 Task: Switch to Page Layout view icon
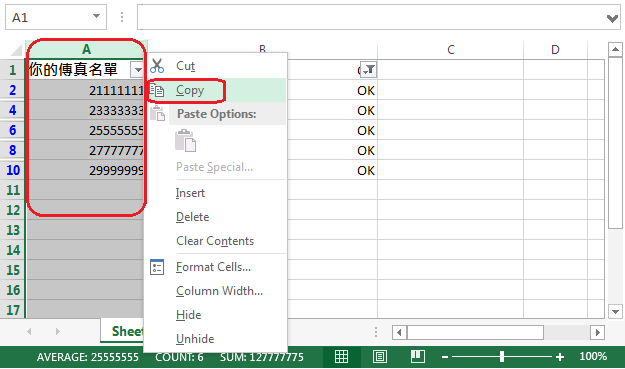point(380,356)
